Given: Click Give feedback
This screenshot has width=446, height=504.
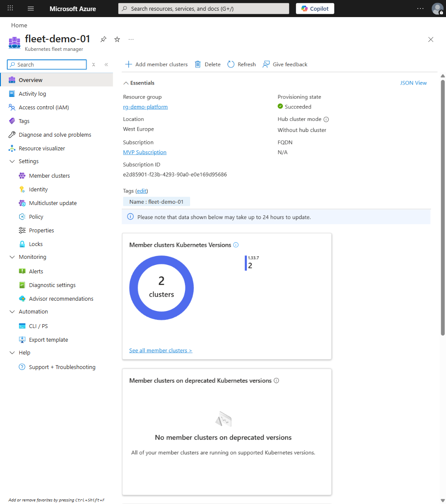Looking at the screenshot, I should (285, 64).
